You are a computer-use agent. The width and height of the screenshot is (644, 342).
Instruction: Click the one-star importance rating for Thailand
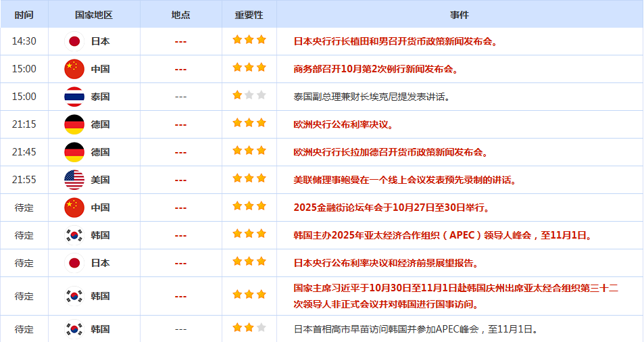[249, 95]
